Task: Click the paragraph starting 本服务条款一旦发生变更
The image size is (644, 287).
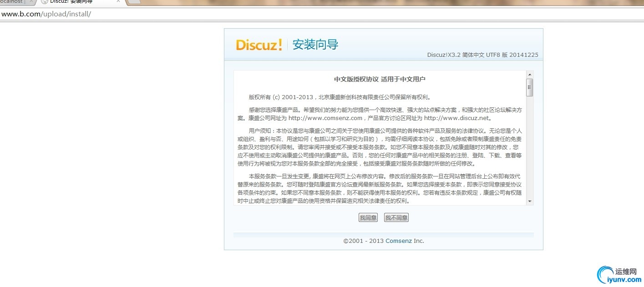Action: (x=380, y=188)
